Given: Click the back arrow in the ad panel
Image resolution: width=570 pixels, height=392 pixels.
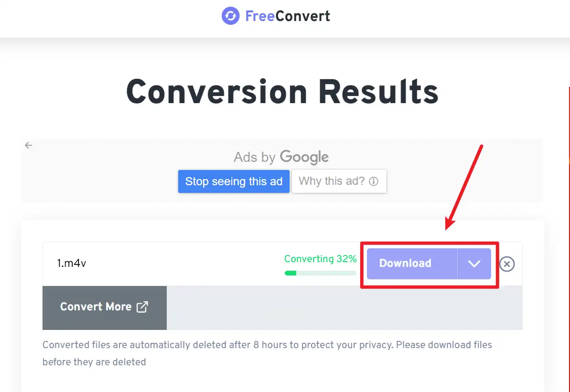Looking at the screenshot, I should pyautogui.click(x=29, y=145).
